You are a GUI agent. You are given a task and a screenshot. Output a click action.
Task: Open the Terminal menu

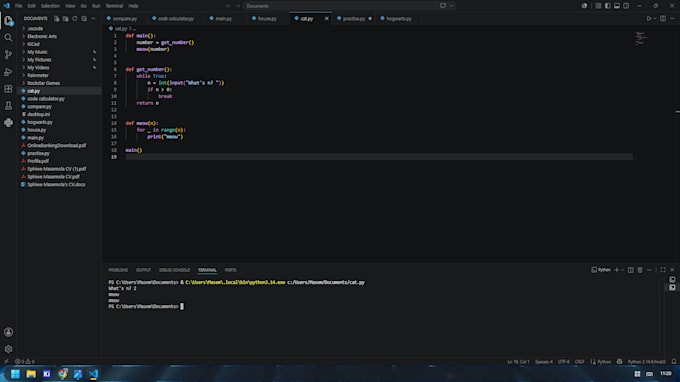tap(114, 6)
